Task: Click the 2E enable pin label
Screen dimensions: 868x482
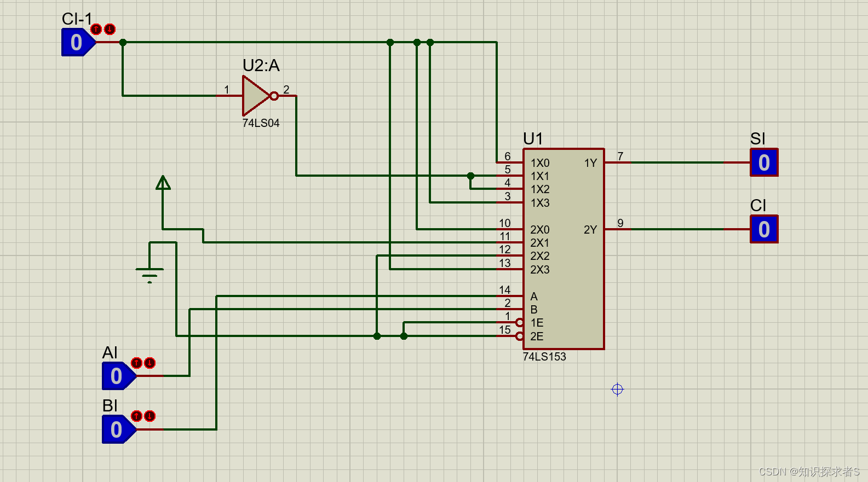Action: point(537,336)
